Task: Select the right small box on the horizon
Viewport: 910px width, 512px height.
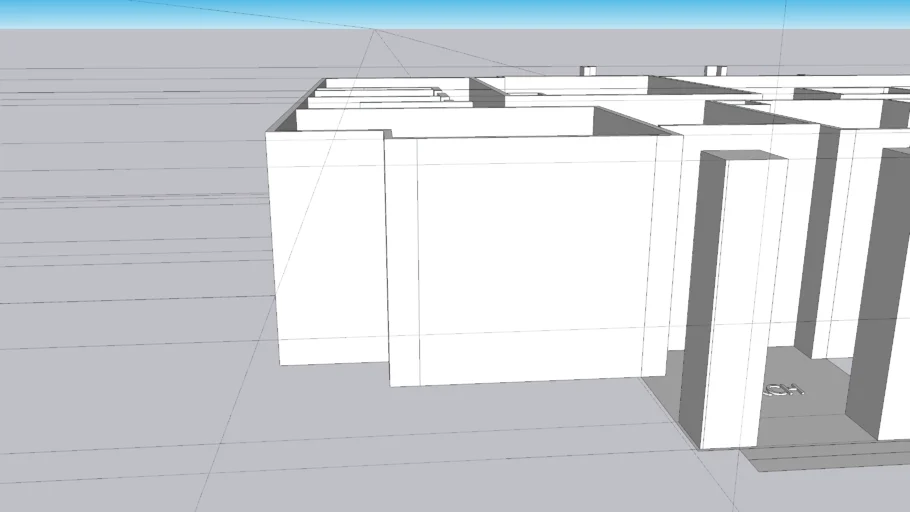Action: click(x=714, y=71)
